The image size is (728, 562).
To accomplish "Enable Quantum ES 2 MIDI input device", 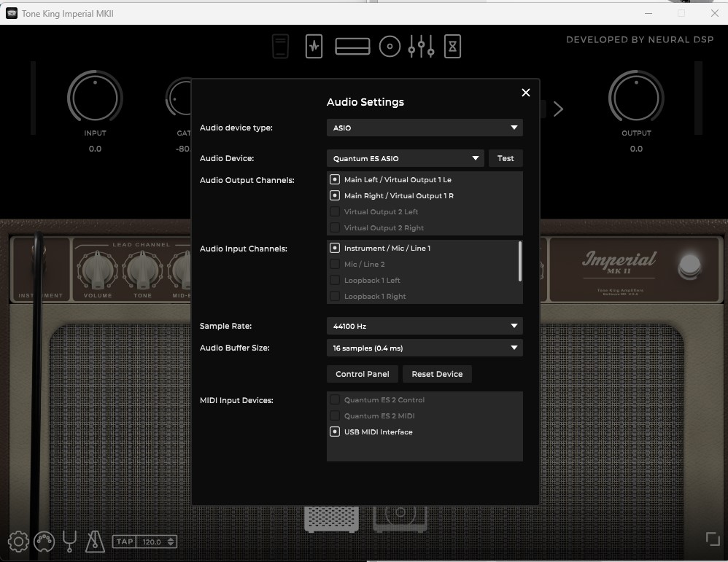I will point(334,415).
